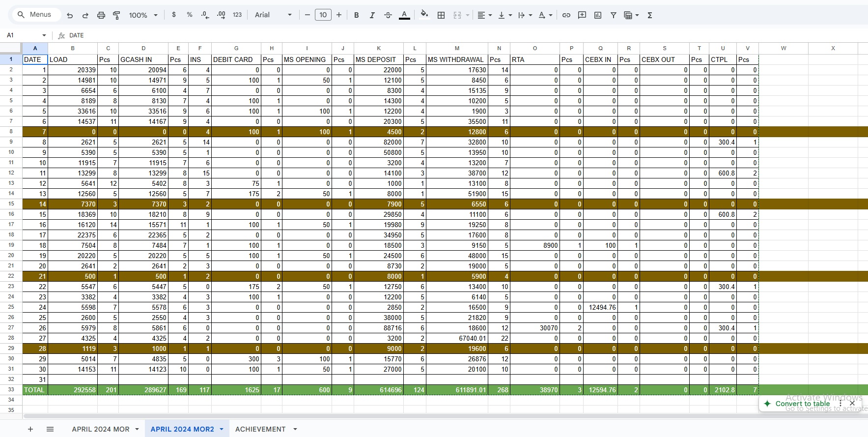868x437 pixels.
Task: Increase decimal places
Action: [221, 15]
